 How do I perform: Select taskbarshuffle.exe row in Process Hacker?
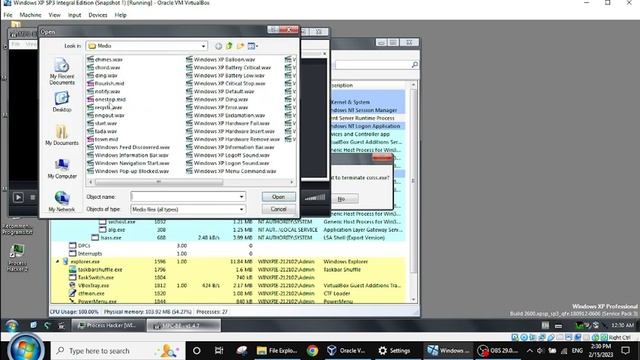tap(227, 270)
